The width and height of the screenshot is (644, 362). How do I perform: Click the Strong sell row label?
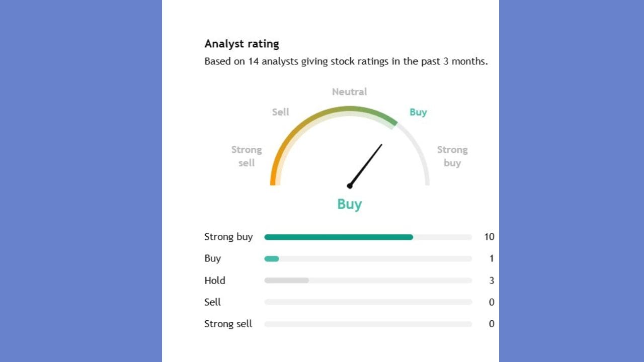[x=228, y=324]
